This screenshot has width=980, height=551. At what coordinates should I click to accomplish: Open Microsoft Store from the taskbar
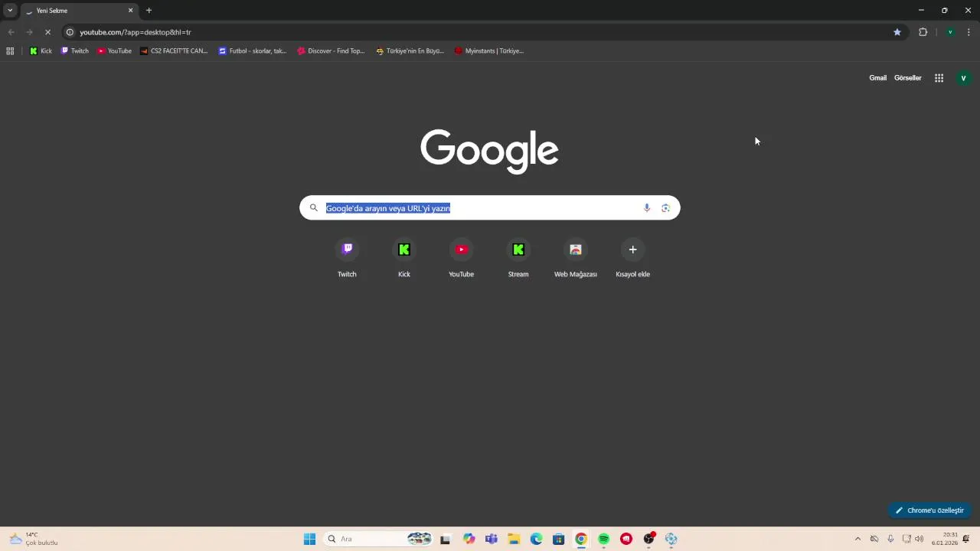[559, 539]
